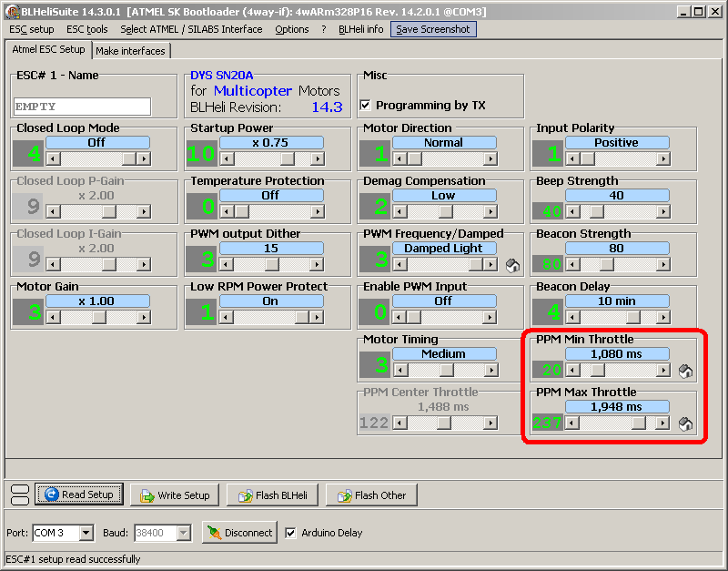
Task: Click the right arrow on Demag Compensation slider
Action: click(x=490, y=212)
